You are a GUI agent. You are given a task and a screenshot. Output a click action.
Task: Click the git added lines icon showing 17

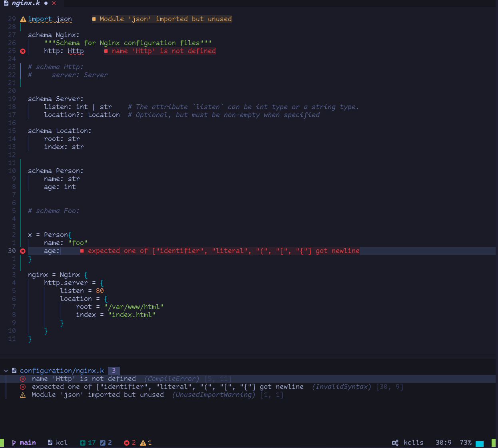click(x=82, y=443)
